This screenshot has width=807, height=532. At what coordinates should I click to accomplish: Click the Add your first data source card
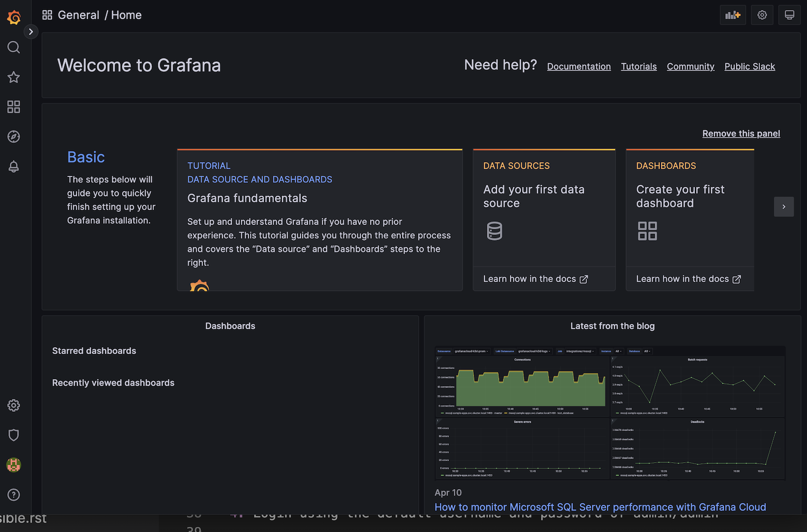(x=544, y=208)
